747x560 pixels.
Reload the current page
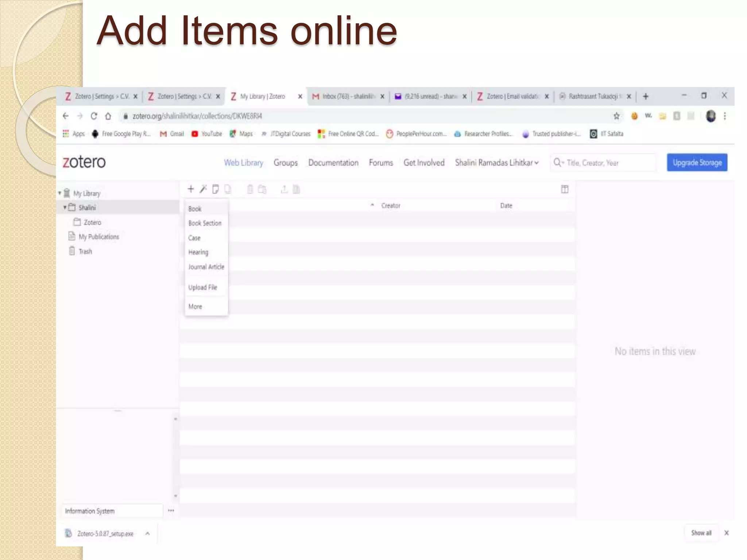coord(94,116)
